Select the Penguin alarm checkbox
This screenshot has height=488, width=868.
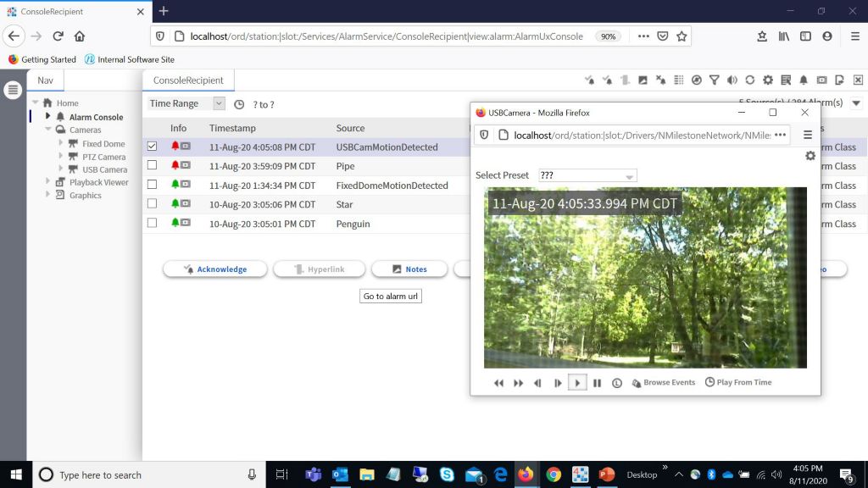click(153, 224)
